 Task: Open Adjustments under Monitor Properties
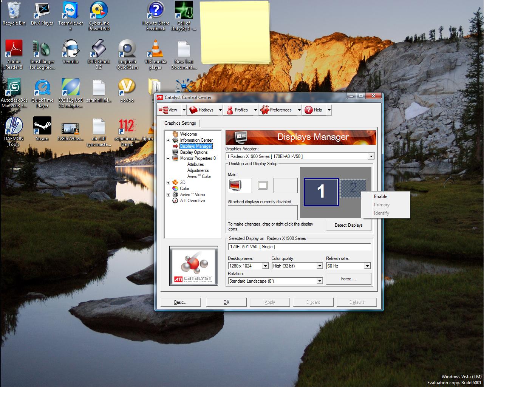pyautogui.click(x=198, y=170)
